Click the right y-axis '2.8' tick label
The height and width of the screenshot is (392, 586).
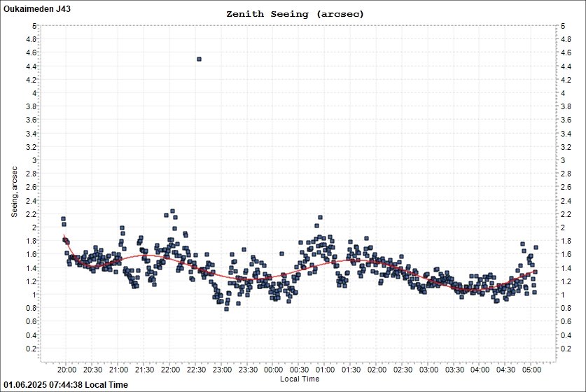pyautogui.click(x=566, y=174)
